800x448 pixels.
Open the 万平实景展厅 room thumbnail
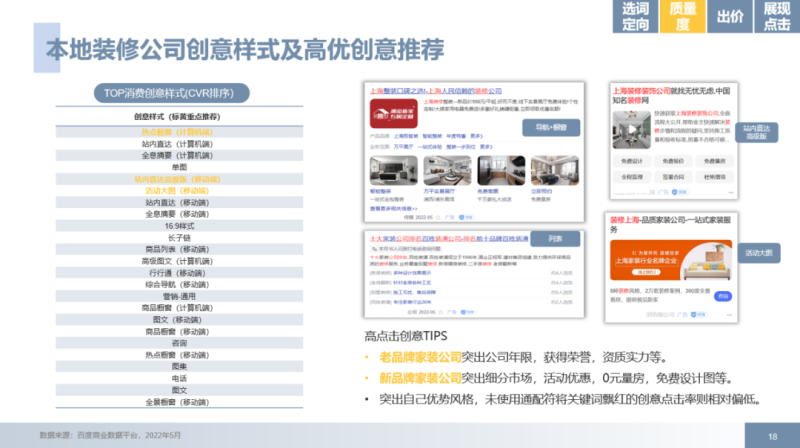click(447, 170)
